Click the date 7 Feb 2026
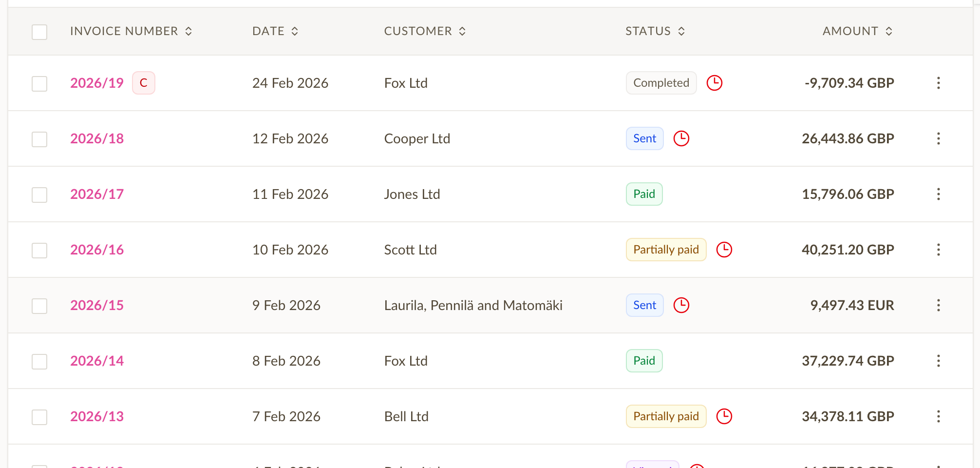980x468 pixels. pos(286,416)
